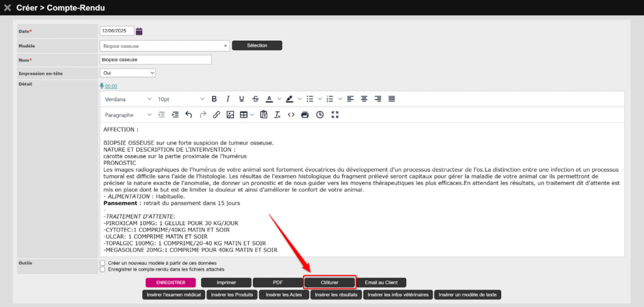The width and height of the screenshot is (644, 307).
Task: Open the Verdana font family dropdown
Action: (128, 99)
